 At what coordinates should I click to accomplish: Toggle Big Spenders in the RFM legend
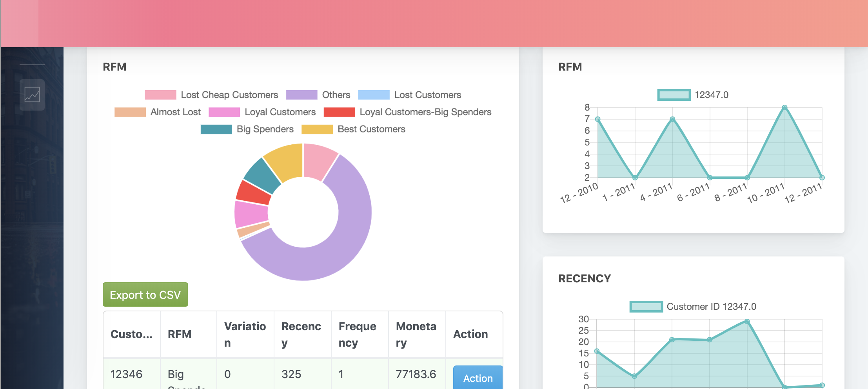(265, 129)
